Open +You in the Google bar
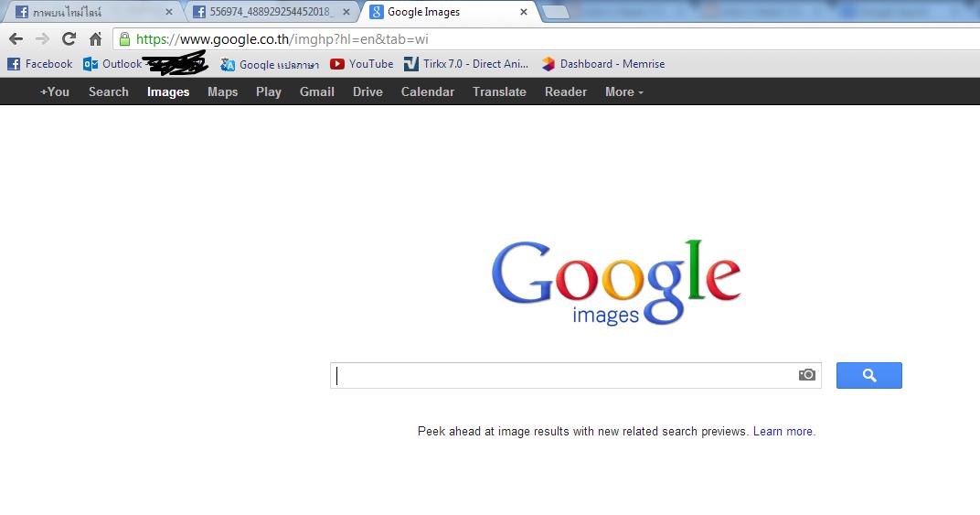980x515 pixels. (x=54, y=92)
